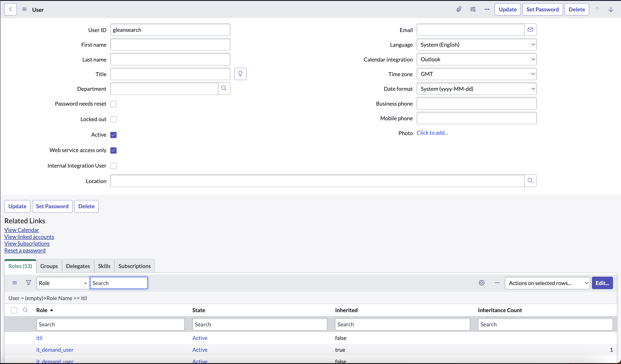This screenshot has width=621, height=364.
Task: Open the attachments paperclip icon
Action: 459,9
